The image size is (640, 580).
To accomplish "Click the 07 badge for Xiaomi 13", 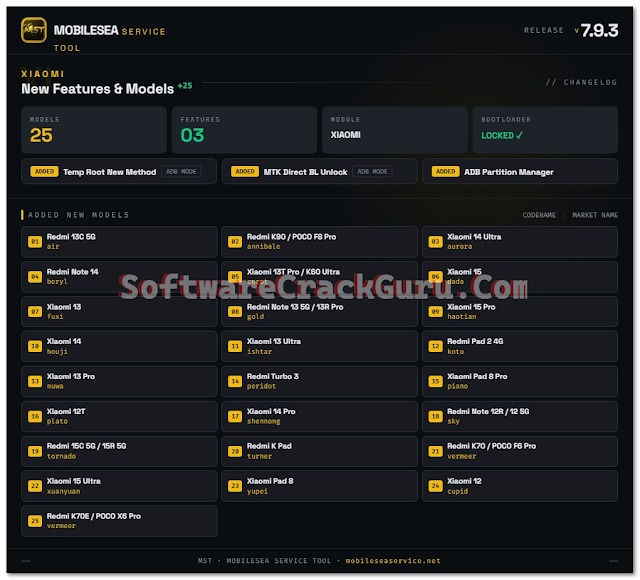I will [35, 312].
